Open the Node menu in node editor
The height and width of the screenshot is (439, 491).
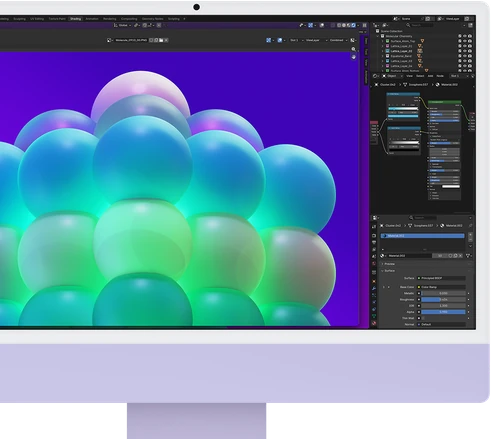440,76
